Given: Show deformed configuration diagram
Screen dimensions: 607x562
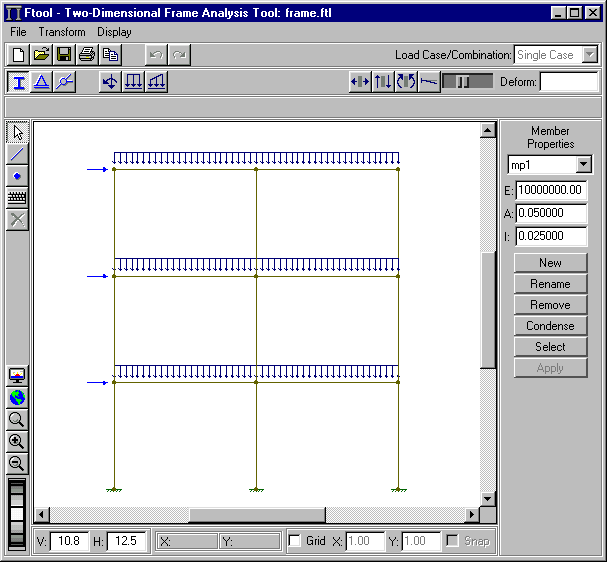Looking at the screenshot, I should click(429, 82).
